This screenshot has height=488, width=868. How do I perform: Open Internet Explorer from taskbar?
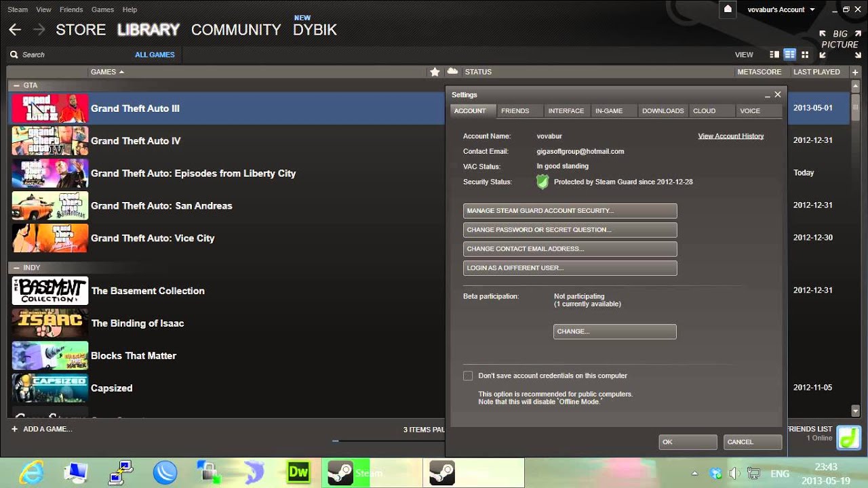coord(32,472)
